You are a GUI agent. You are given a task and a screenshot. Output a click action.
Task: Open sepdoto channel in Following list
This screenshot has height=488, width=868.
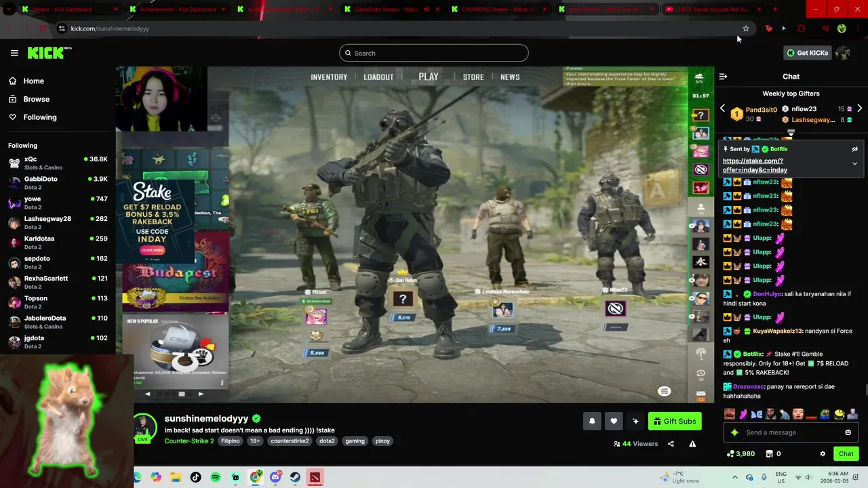[x=58, y=262]
